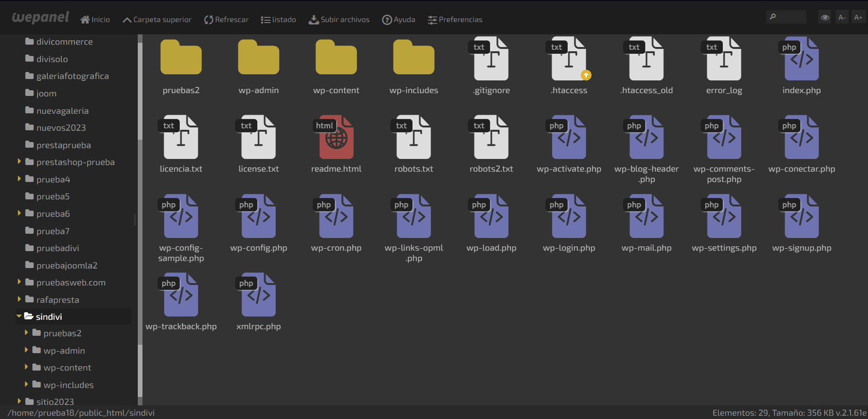Click the wp-login.php file icon
The width and height of the screenshot is (868, 419).
[x=568, y=216]
